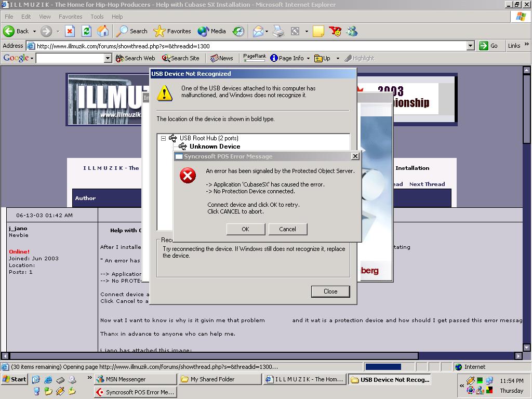Open the View menu
Viewport: 532px width, 399px height.
click(x=45, y=17)
